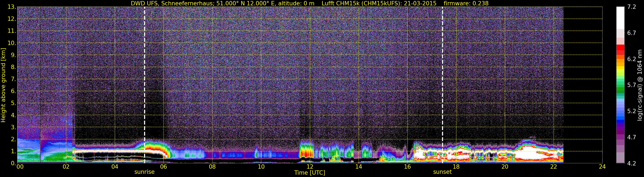Click the '11.' height tick label

click(12, 31)
